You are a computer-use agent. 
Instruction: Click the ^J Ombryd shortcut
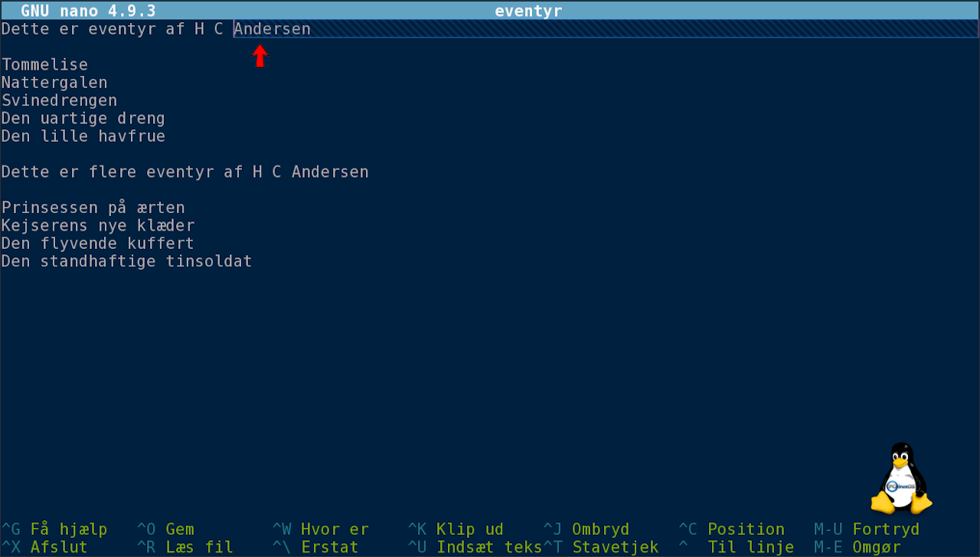[x=586, y=529]
